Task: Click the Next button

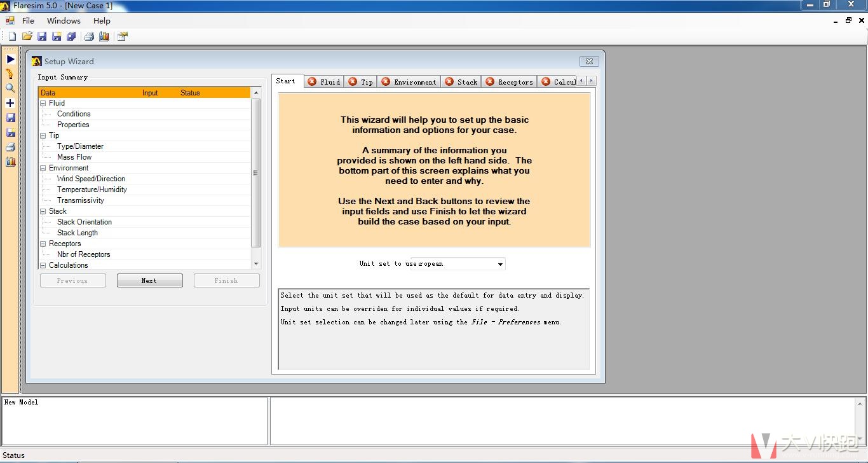Action: click(149, 280)
